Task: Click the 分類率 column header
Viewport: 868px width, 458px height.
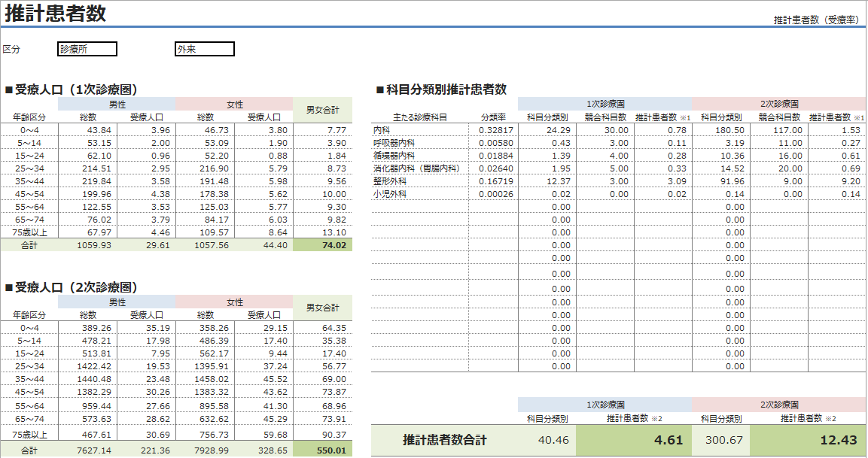Action: tap(493, 117)
